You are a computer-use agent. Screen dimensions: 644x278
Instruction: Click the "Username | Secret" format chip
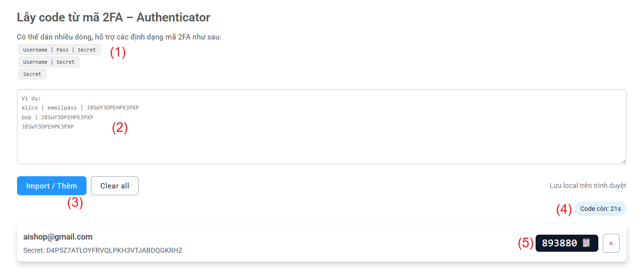coord(49,62)
